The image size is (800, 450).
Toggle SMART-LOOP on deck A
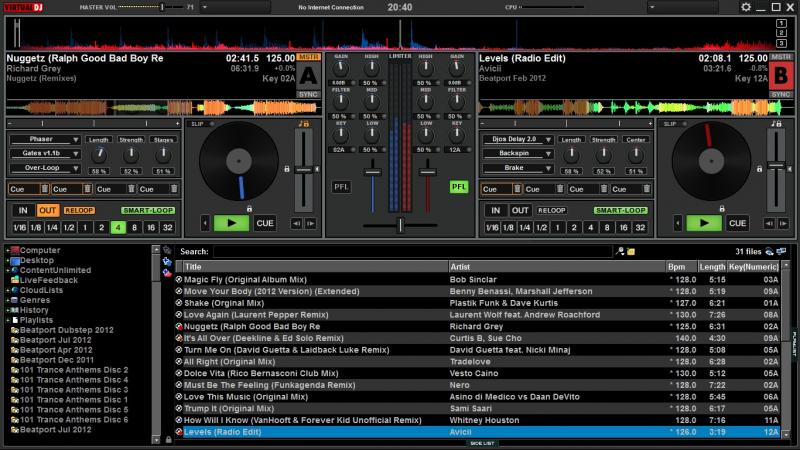coord(147,211)
